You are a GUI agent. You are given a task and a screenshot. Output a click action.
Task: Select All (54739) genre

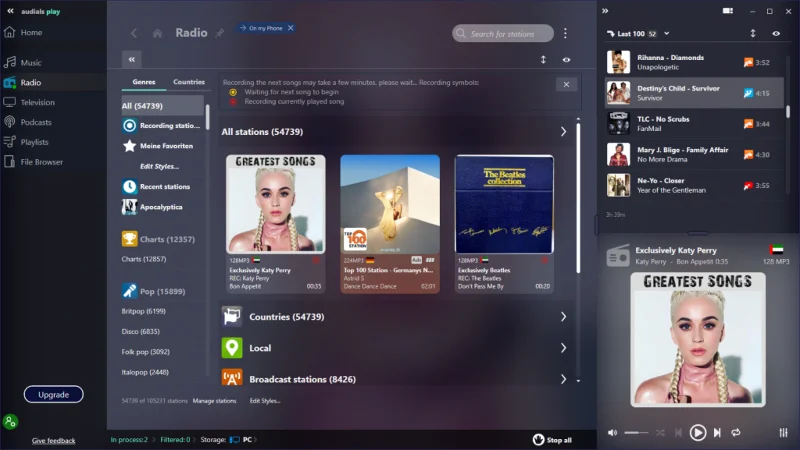point(162,106)
